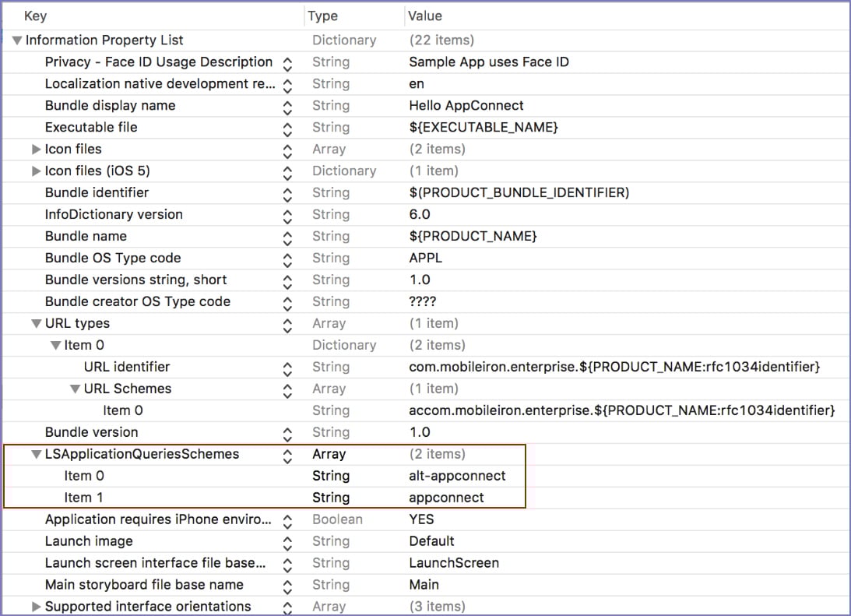Collapse the URL types array
Viewport: 851px width, 616px height.
[x=36, y=324]
